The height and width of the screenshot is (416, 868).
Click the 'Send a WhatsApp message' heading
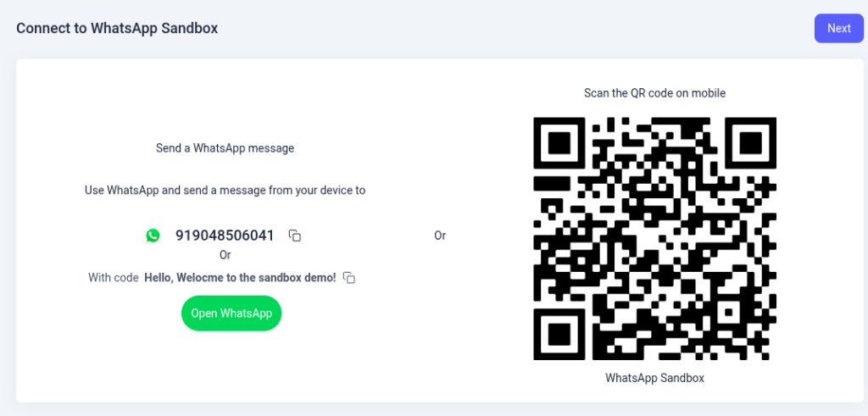click(225, 148)
